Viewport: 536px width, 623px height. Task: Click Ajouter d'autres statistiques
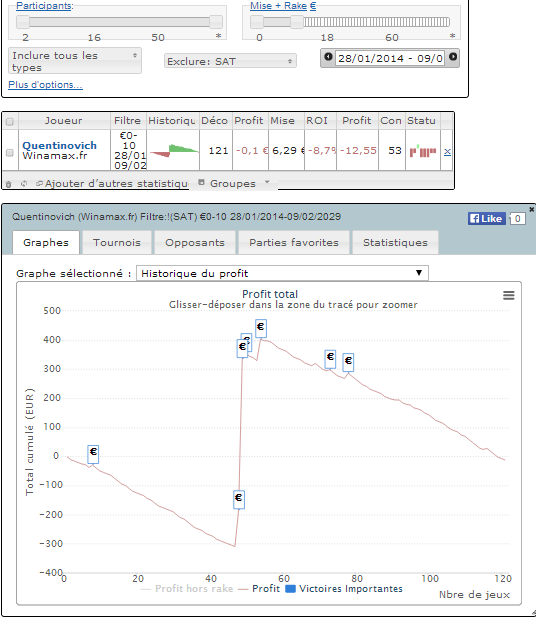pos(116,184)
